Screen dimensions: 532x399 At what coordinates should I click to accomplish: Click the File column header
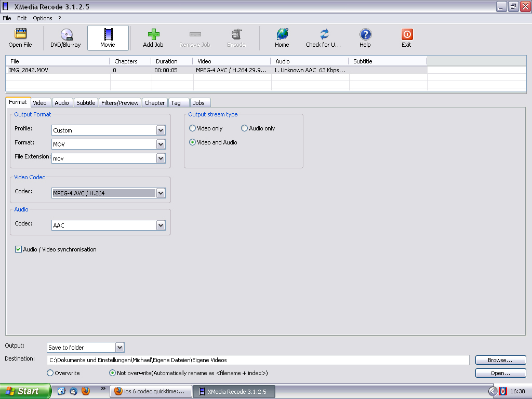click(58, 61)
